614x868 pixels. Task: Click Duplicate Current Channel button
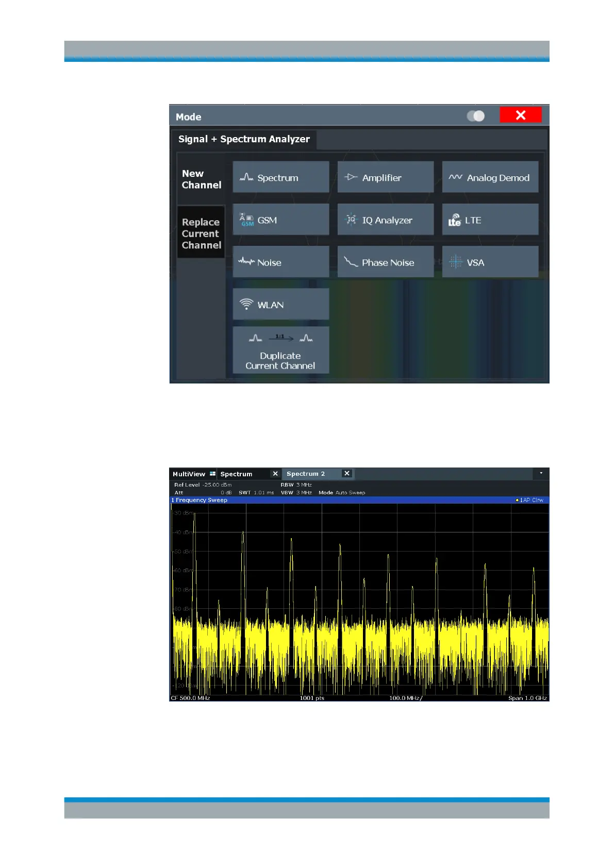pyautogui.click(x=280, y=350)
